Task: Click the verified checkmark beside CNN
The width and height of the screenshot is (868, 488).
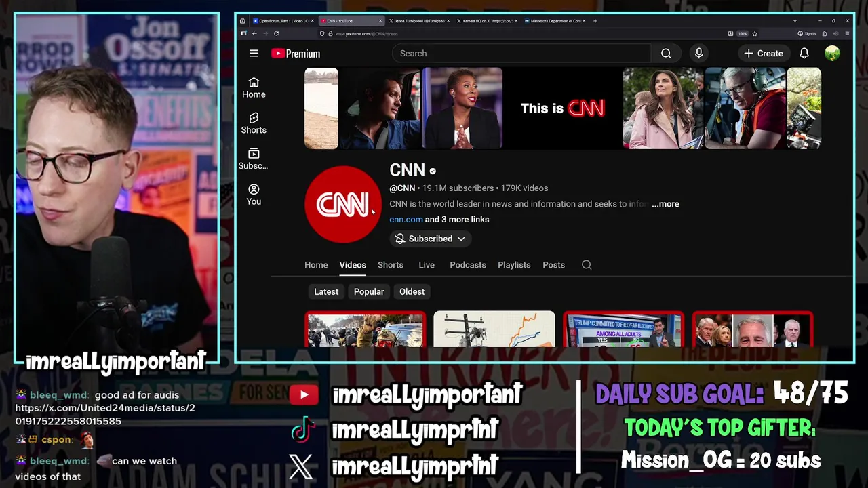Action: 433,171
